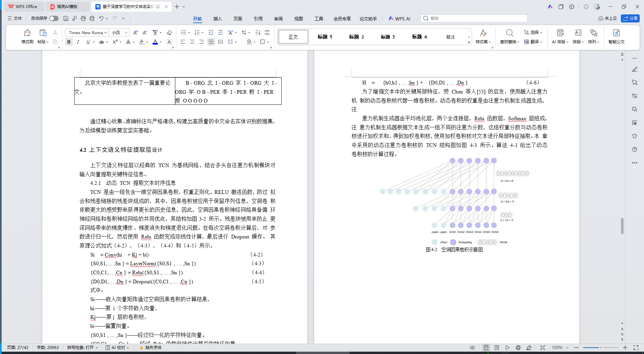Toggle justified text alignment
The image size is (644, 354).
click(x=211, y=42)
